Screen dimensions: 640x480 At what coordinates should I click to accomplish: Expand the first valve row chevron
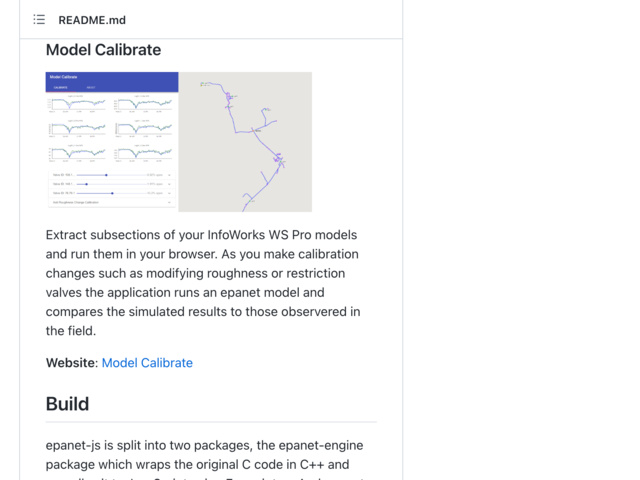169,175
